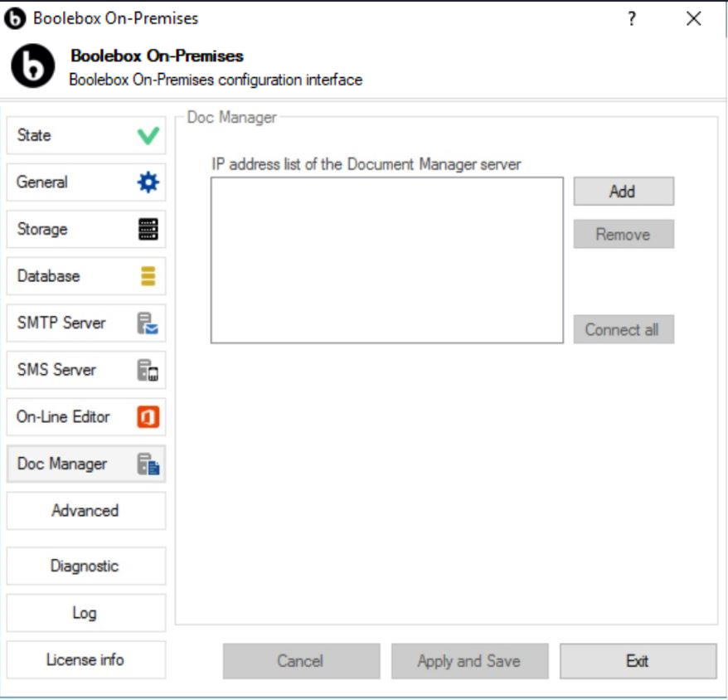Click the Doc Manager server icon
Viewport: 728px width, 700px height.
pos(148,464)
